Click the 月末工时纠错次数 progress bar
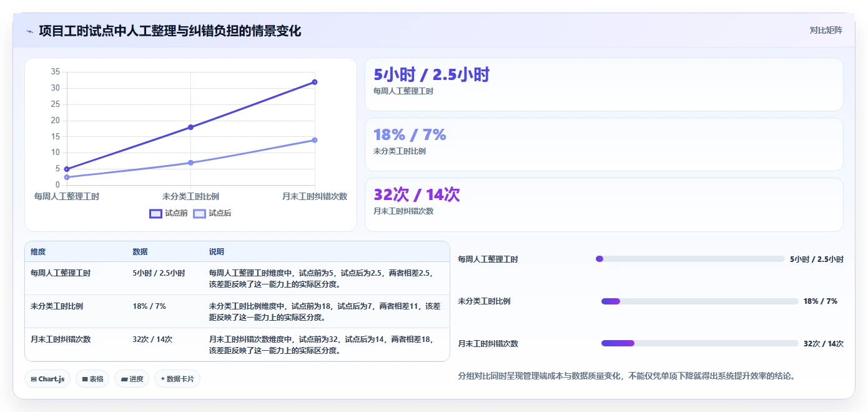This screenshot has width=868, height=412. [x=700, y=343]
